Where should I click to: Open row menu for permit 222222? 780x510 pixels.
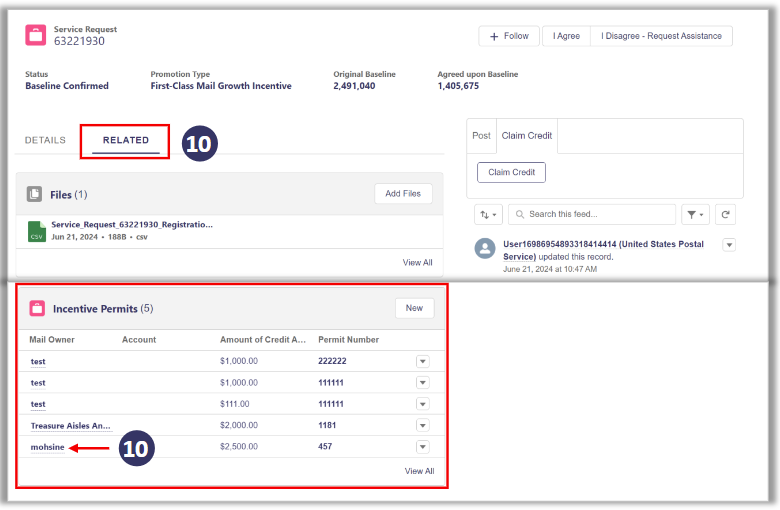[x=422, y=361]
